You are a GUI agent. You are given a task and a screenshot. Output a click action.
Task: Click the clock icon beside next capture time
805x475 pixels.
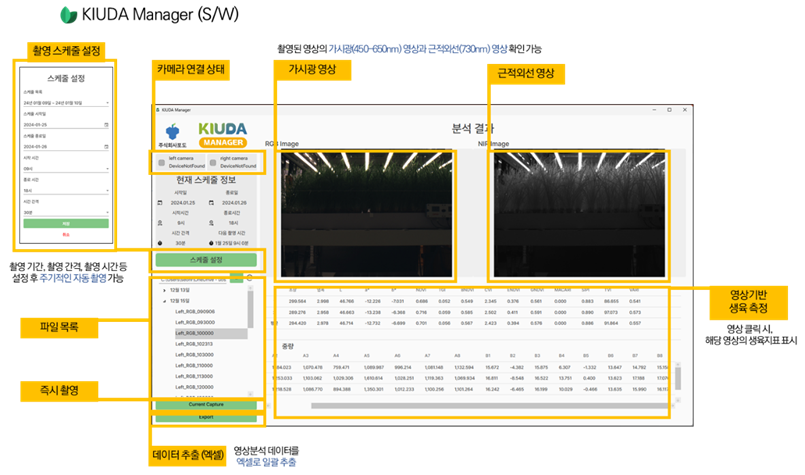click(211, 243)
